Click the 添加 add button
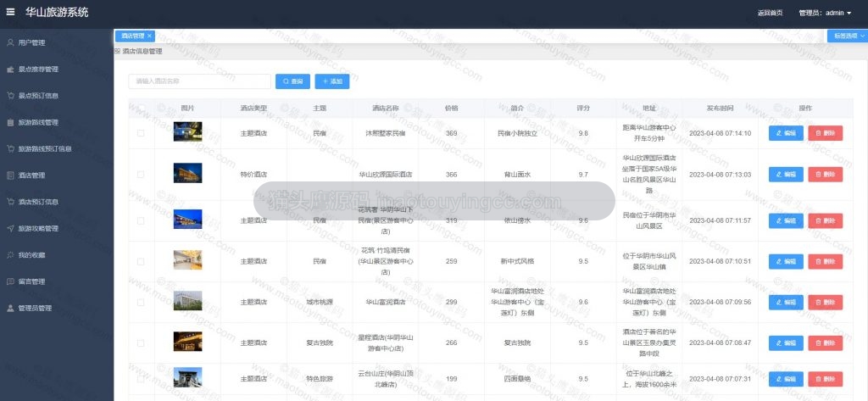 click(332, 81)
